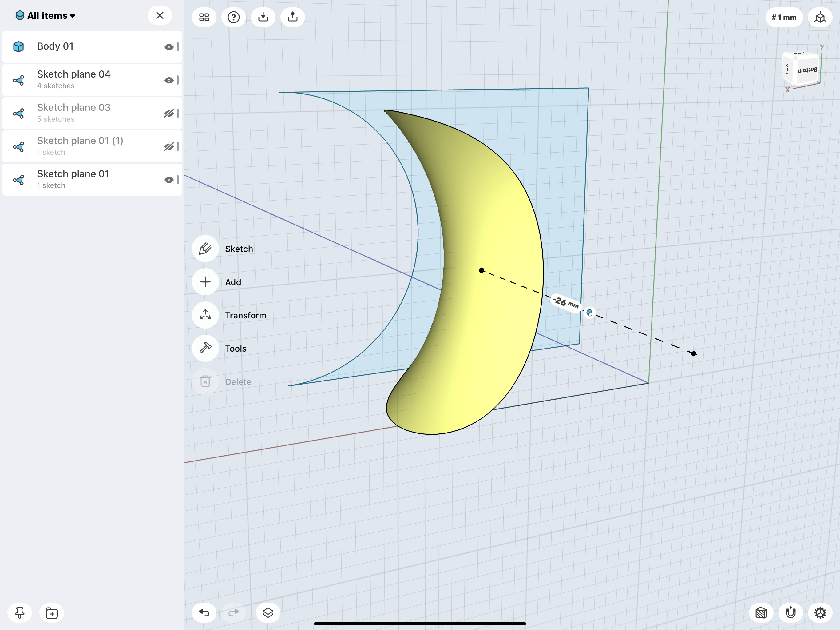840x630 pixels.
Task: Open the Sketch tool menu
Action: point(205,249)
